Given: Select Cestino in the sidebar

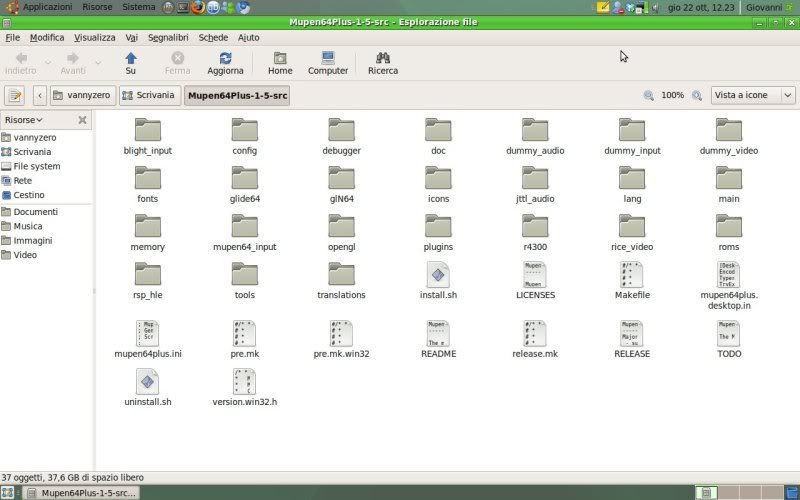Looking at the screenshot, I should point(28,195).
